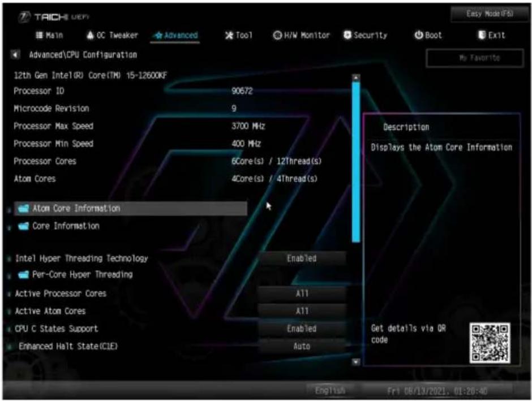Viewport: 532px width, 401px height.
Task: Click the Advanced\CPU Configuration breadcrumb text
Action: coord(83,54)
